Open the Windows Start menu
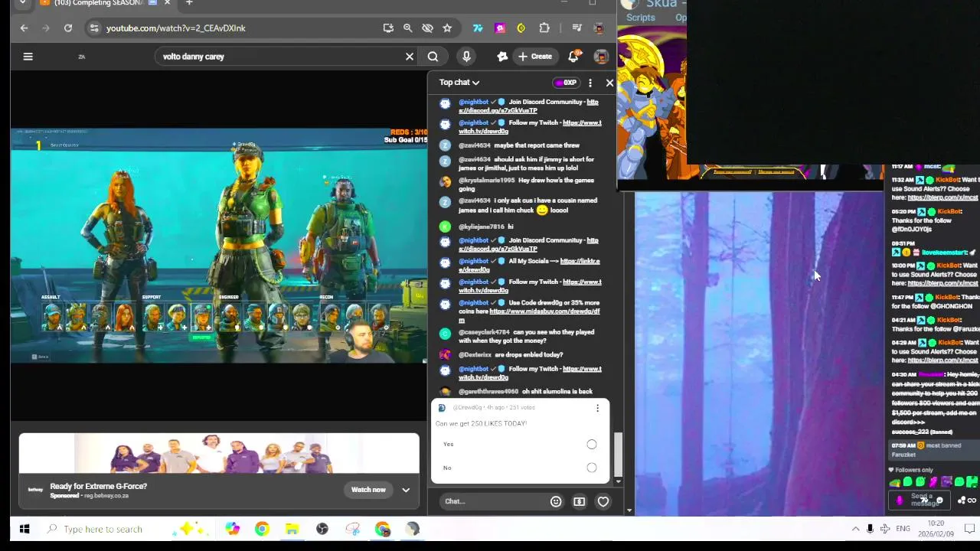Image resolution: width=980 pixels, height=551 pixels. (24, 529)
